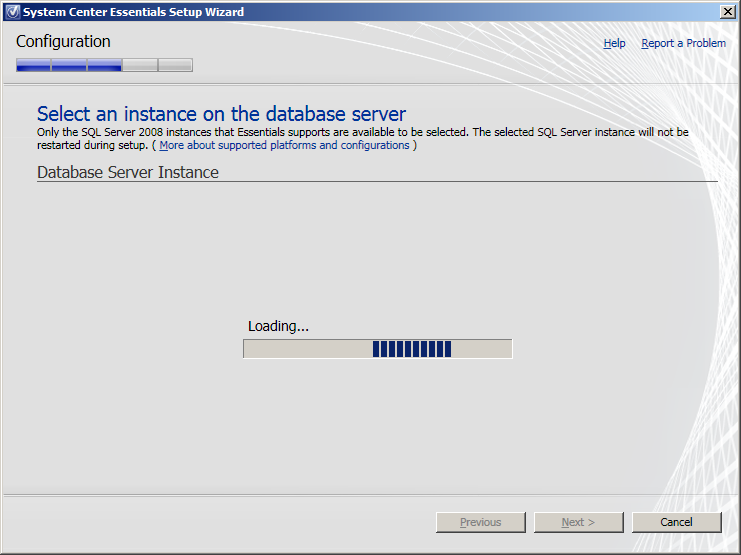Screen dimensions: 741x555
Task: Click the Select an instance heading
Action: tap(221, 114)
